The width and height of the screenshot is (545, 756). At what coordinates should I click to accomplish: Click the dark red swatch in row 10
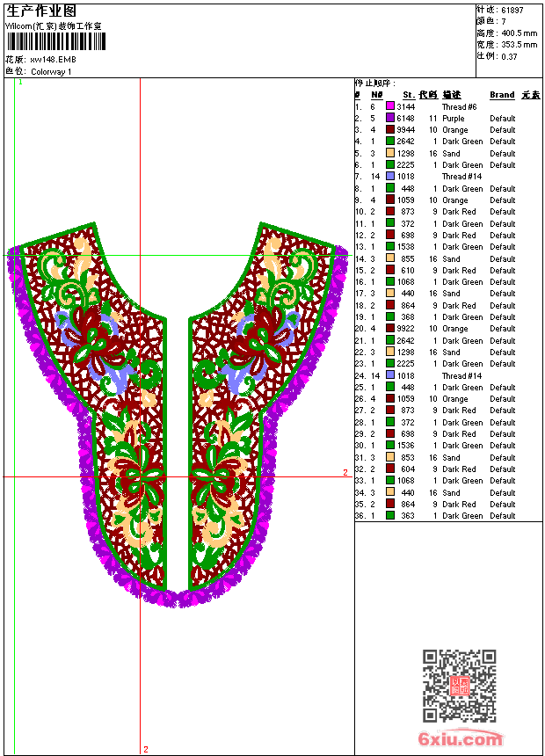point(390,211)
